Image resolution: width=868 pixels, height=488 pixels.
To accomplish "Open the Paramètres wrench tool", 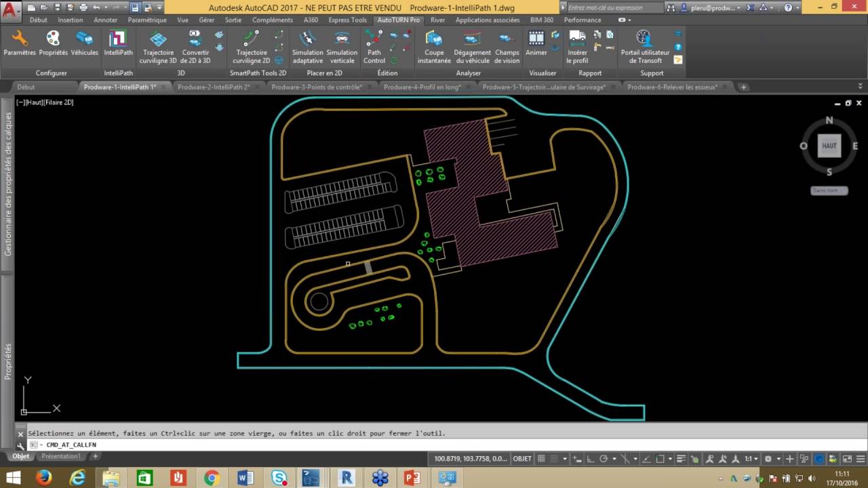I will pos(20,45).
